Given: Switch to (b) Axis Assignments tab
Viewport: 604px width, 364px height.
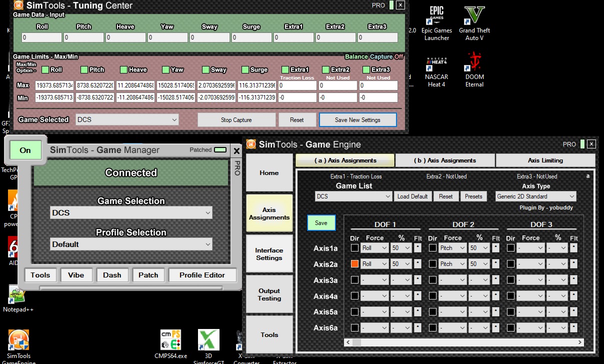Looking at the screenshot, I should [x=445, y=160].
